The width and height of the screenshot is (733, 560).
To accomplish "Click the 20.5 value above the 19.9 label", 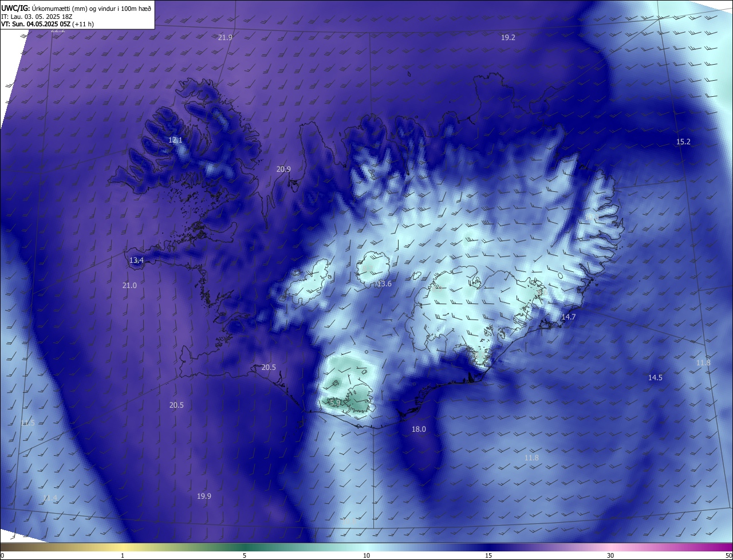I will (x=176, y=405).
